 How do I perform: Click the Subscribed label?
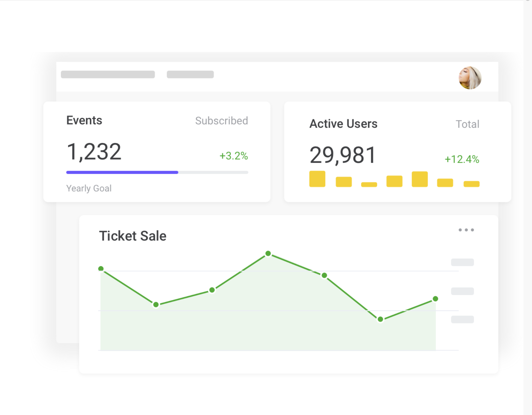pyautogui.click(x=222, y=121)
